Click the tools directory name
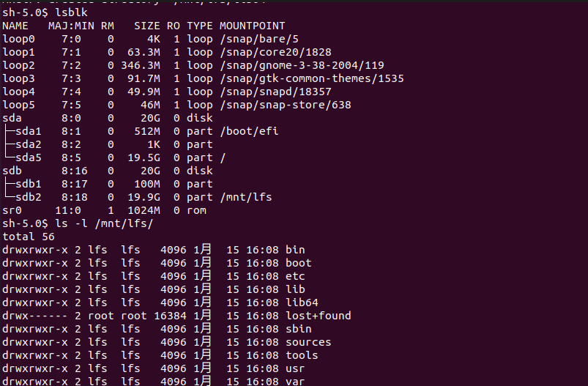The height and width of the screenshot is (386, 588). pos(302,355)
